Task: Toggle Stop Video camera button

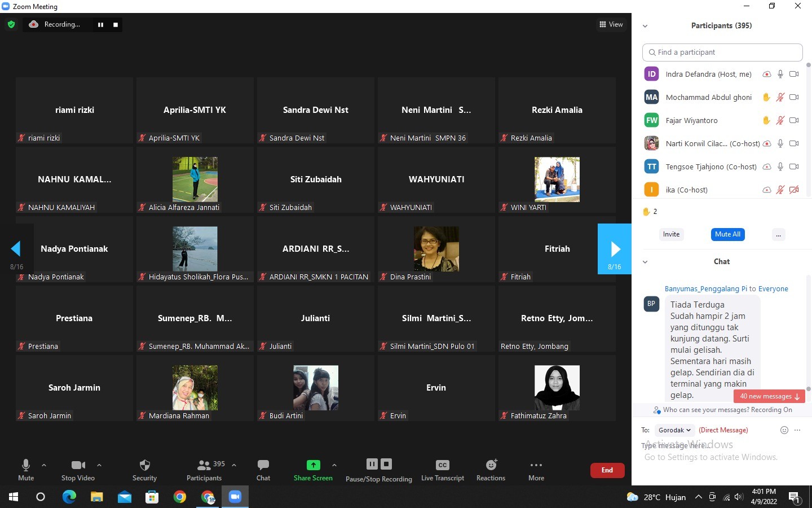Action: tap(78, 465)
